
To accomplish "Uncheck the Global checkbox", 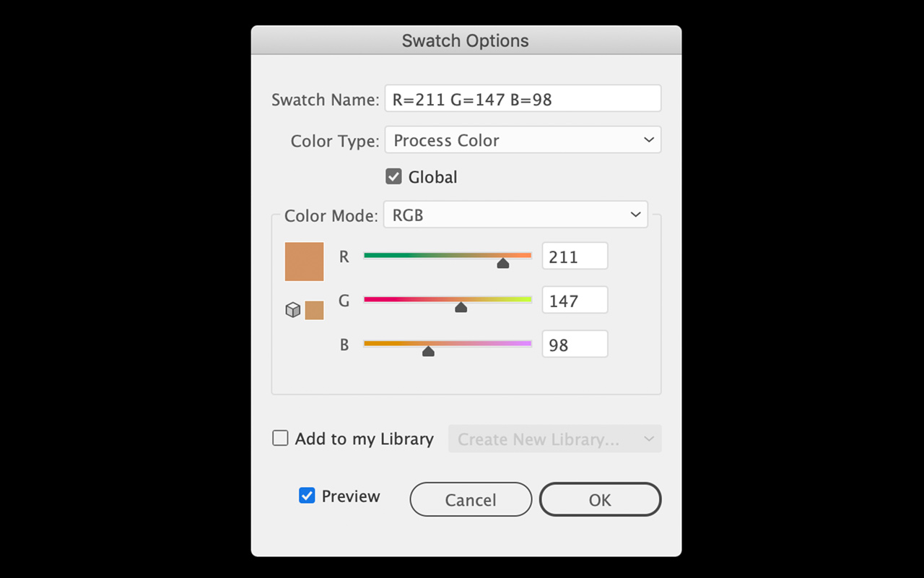I will tap(393, 176).
